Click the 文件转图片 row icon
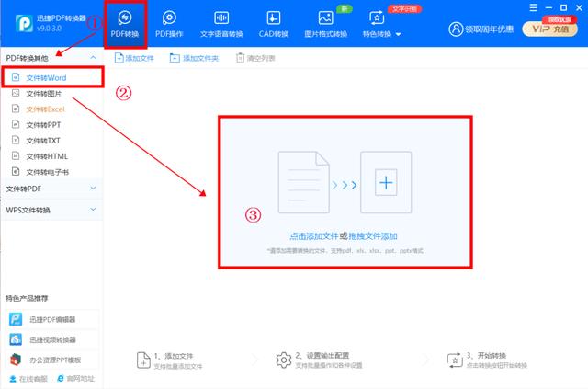The image size is (588, 389). 16,93
